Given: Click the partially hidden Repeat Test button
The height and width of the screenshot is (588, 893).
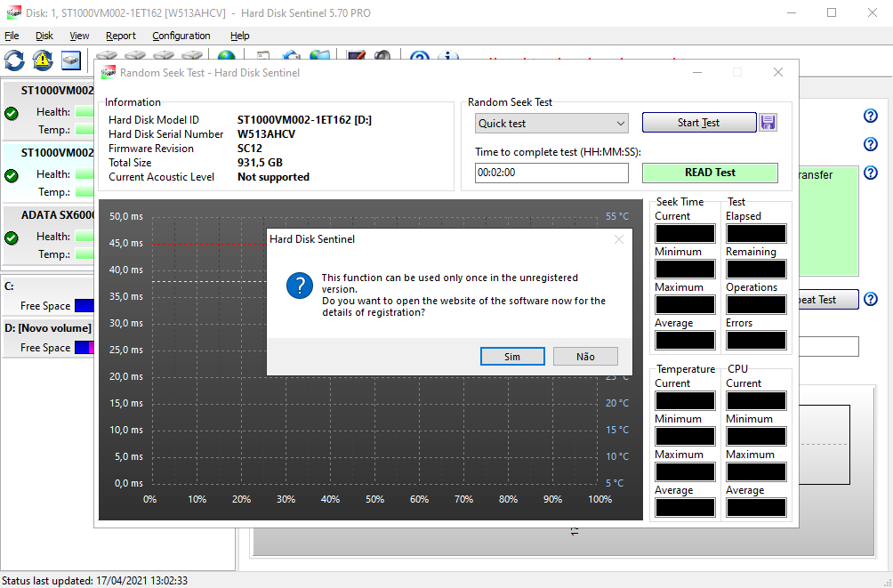Looking at the screenshot, I should click(x=829, y=300).
